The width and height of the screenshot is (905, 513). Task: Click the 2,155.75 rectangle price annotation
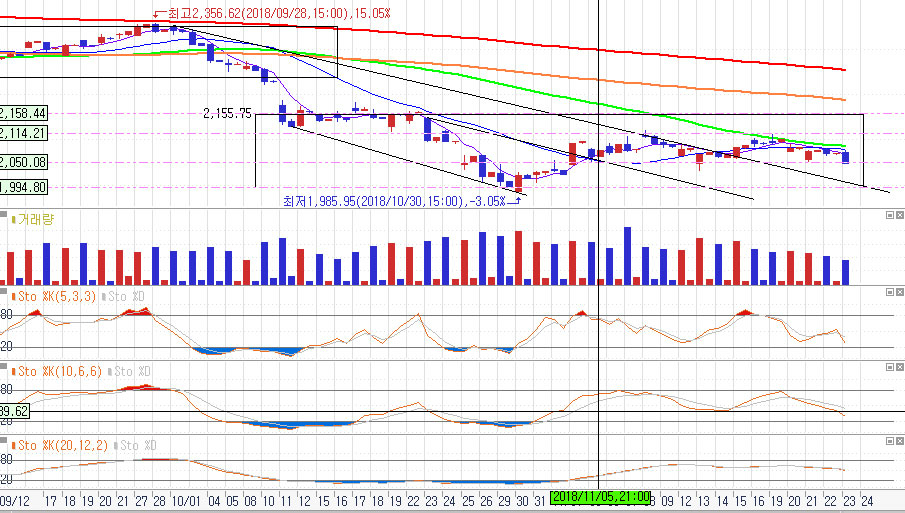(227, 114)
